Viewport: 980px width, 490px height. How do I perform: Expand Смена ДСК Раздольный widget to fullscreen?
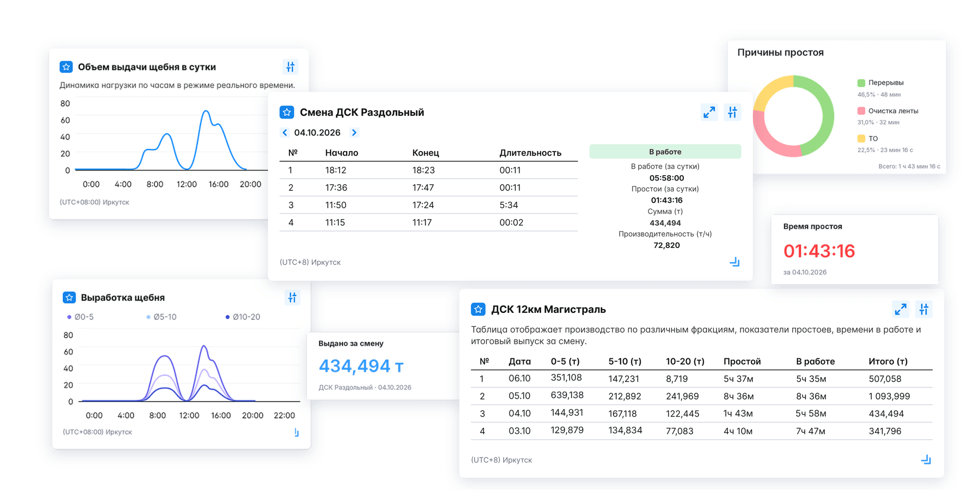(709, 112)
